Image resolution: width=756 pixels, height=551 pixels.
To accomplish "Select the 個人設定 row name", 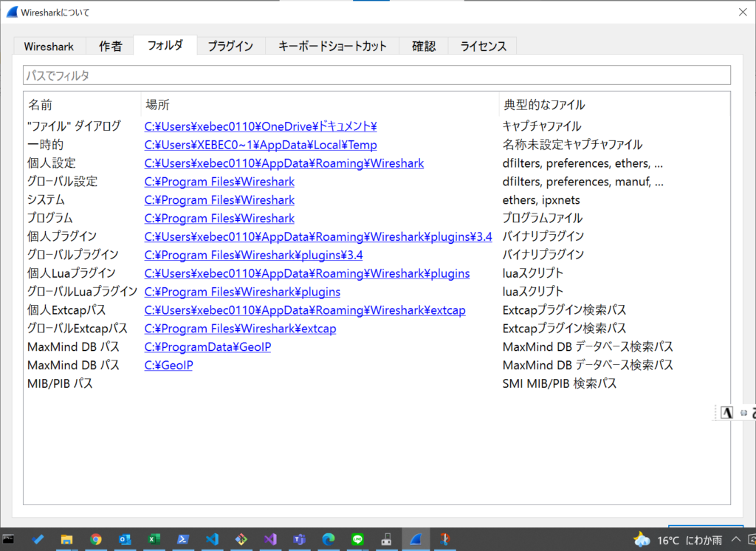I will 52,163.
